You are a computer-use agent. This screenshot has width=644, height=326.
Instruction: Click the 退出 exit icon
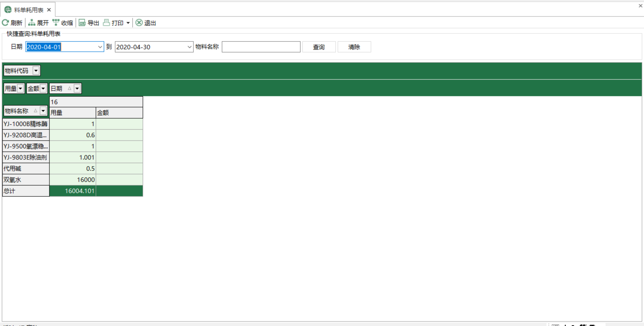(139, 23)
